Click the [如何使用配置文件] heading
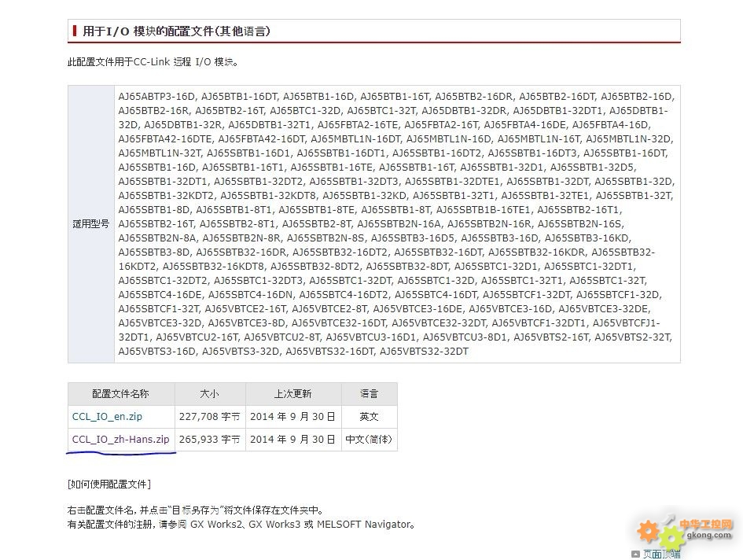 click(109, 484)
